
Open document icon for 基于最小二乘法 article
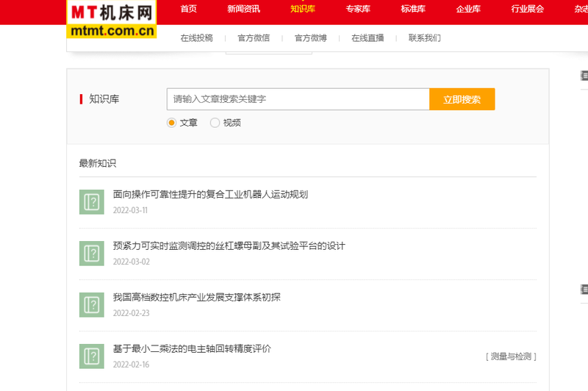point(91,356)
